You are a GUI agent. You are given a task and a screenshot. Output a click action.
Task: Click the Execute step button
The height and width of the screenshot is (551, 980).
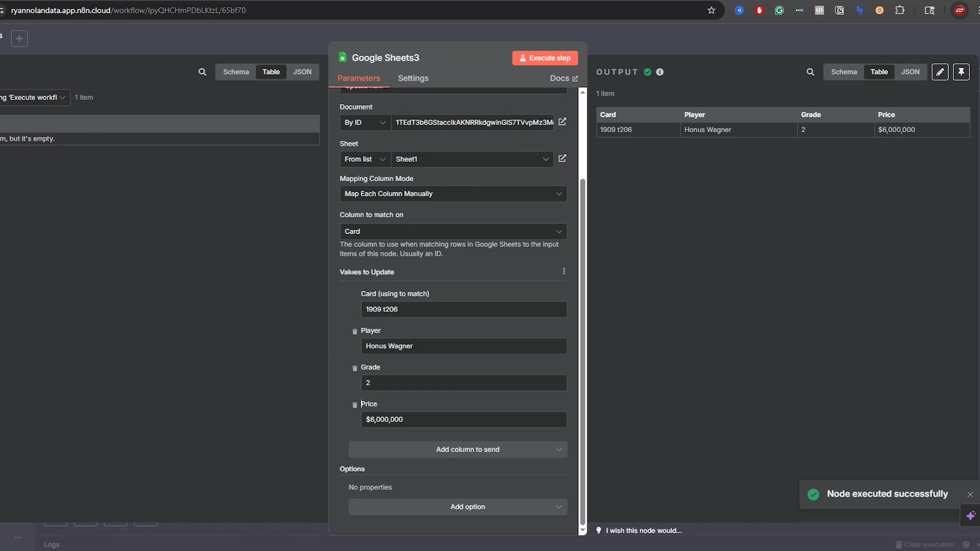pyautogui.click(x=545, y=58)
